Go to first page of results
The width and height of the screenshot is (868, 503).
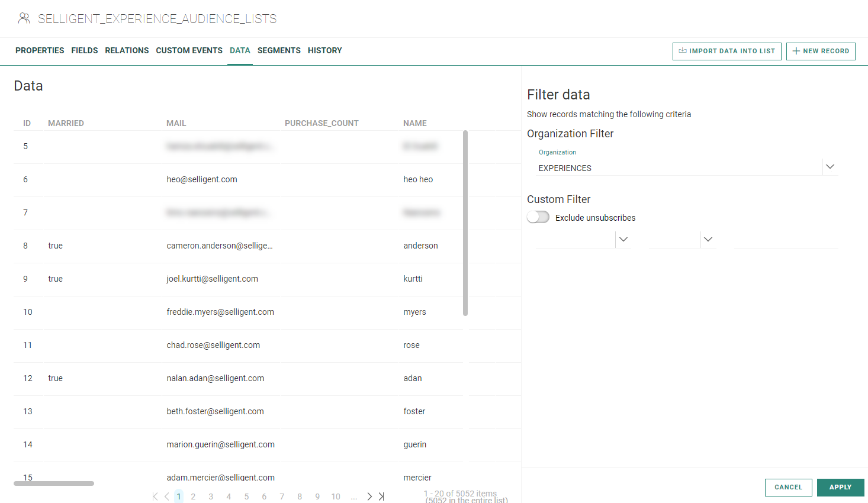pos(155,496)
